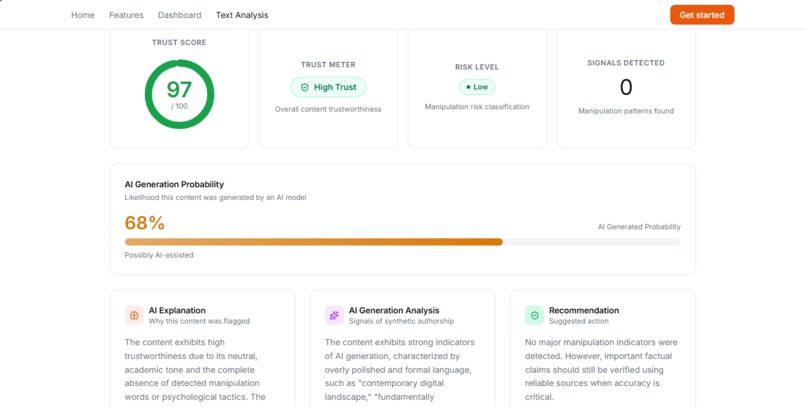Click the Possibly AI-assisted label
This screenshot has height=407, width=806.
click(159, 255)
